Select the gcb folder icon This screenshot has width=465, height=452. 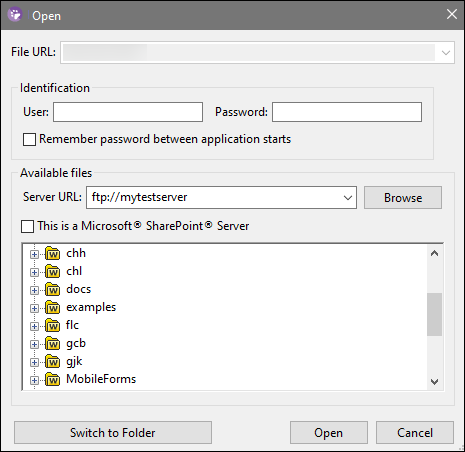(x=52, y=343)
